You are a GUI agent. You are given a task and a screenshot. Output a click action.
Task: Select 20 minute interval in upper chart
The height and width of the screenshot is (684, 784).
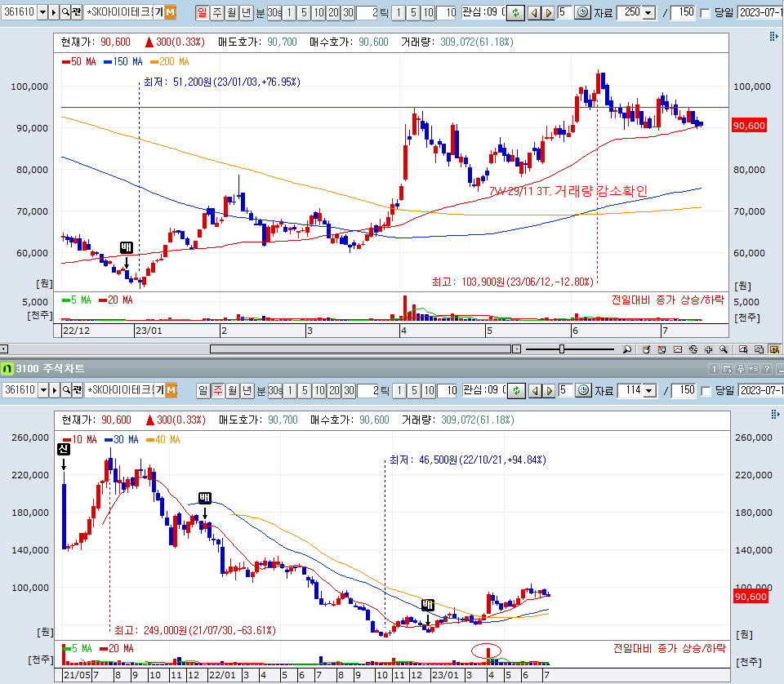point(333,13)
